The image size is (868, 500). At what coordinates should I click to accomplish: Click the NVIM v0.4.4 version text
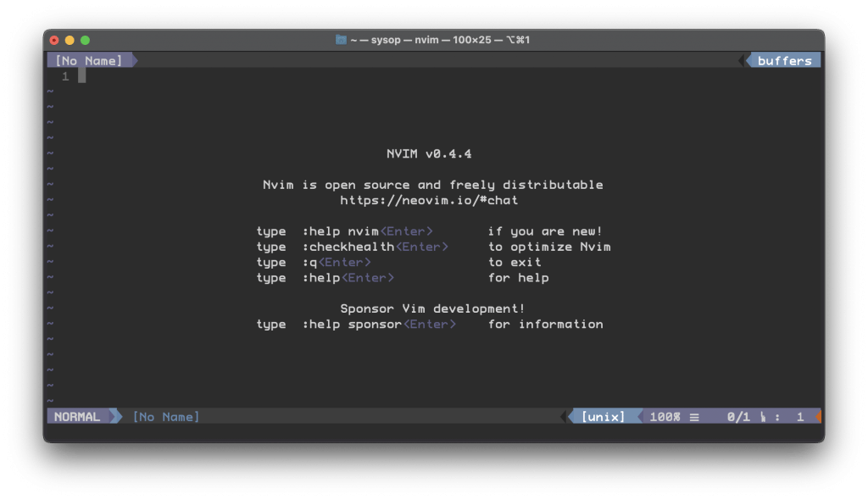429,154
